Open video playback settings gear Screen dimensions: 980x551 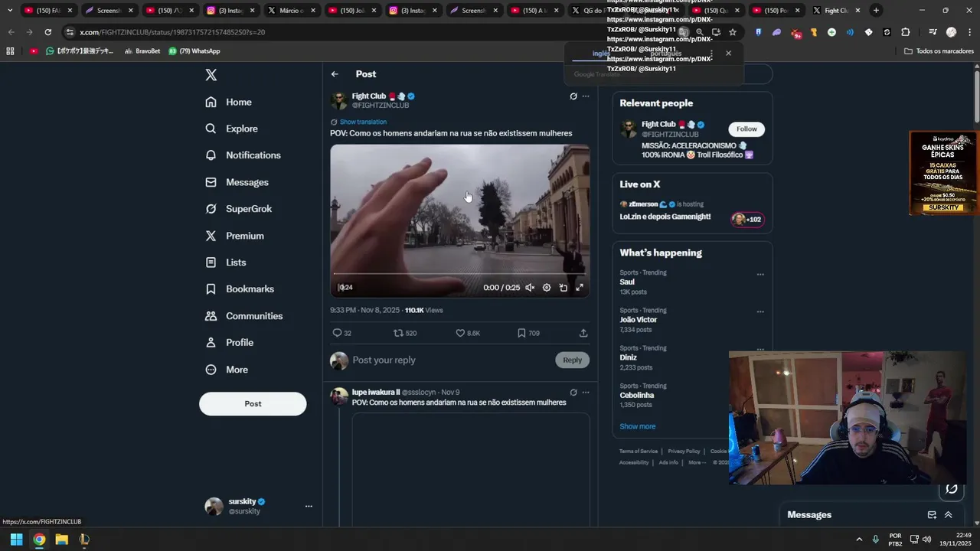547,288
